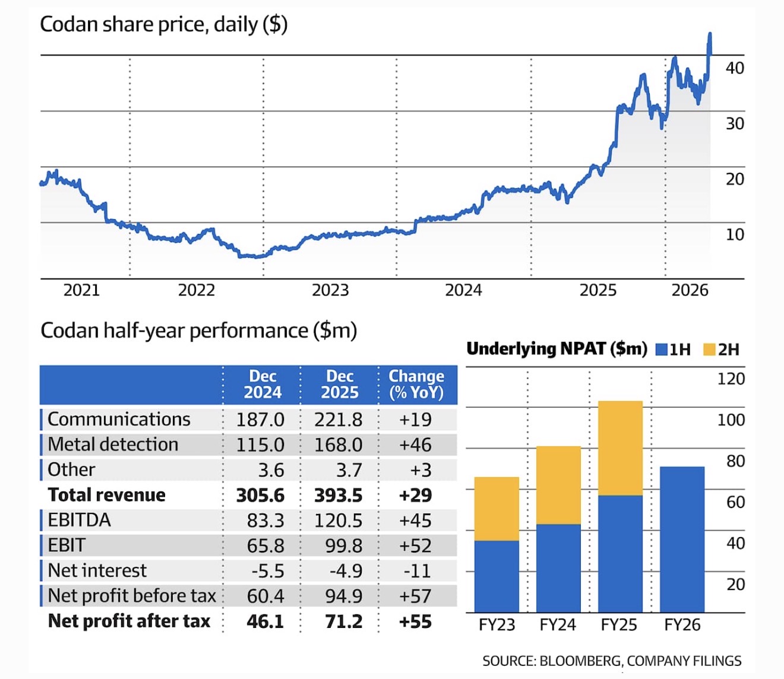Click the 2023 label on the share price axis
The width and height of the screenshot is (784, 679).
pos(330,290)
